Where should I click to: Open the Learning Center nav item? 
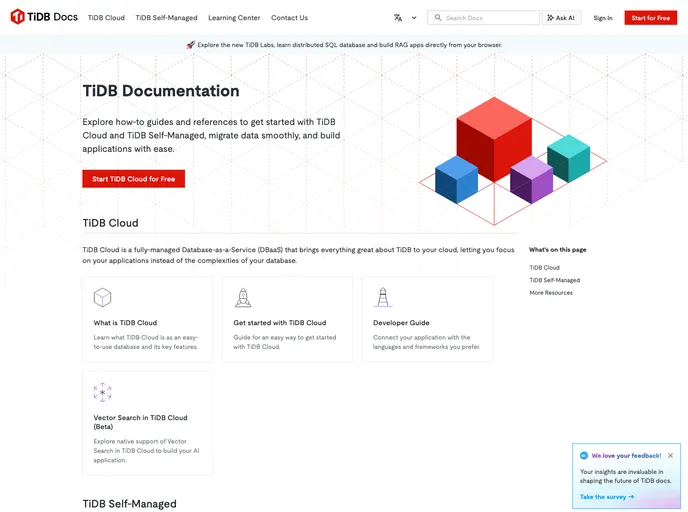click(234, 18)
